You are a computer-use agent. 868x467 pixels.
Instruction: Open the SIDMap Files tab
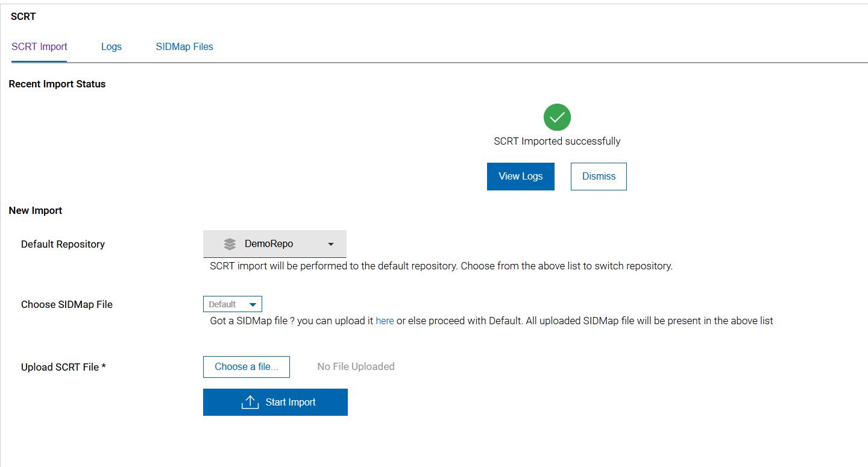point(184,46)
